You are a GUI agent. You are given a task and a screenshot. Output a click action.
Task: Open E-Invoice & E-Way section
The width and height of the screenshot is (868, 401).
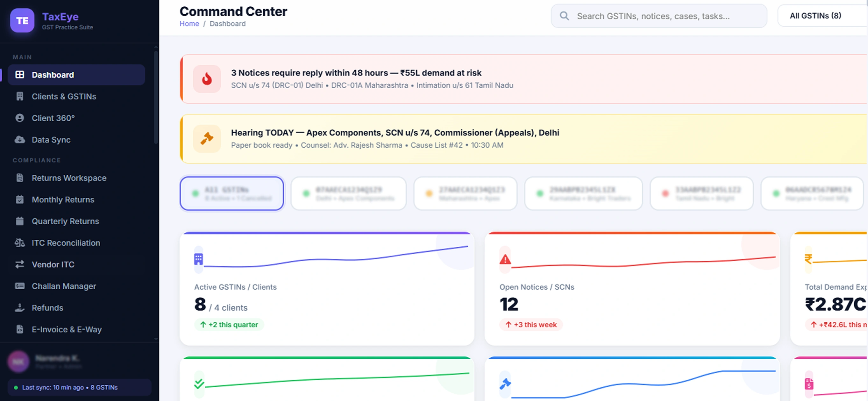(x=66, y=329)
